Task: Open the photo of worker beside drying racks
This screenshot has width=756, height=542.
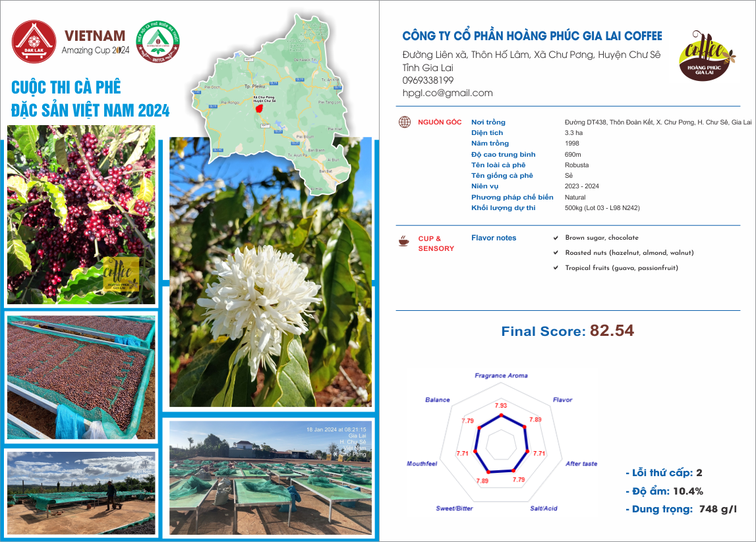Action: (x=81, y=493)
